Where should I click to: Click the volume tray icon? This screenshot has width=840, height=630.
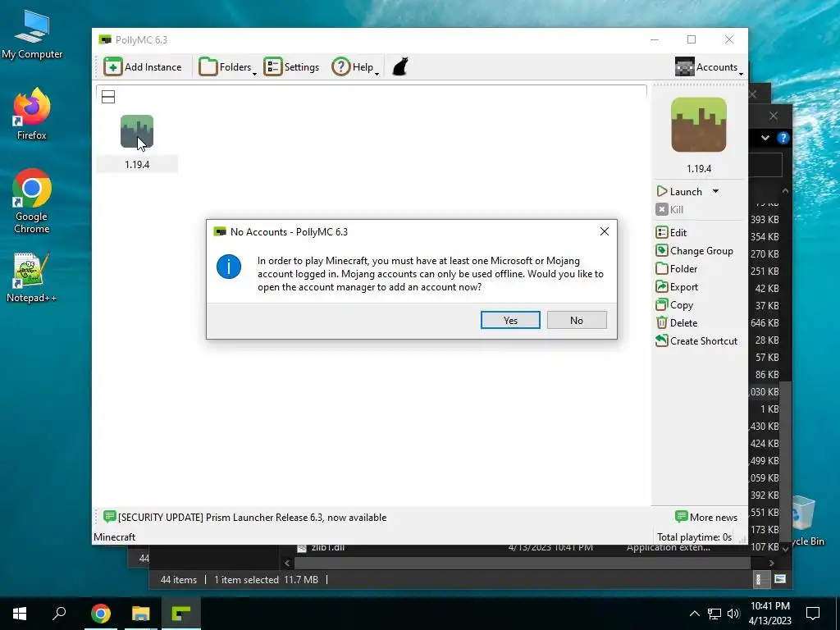click(733, 614)
